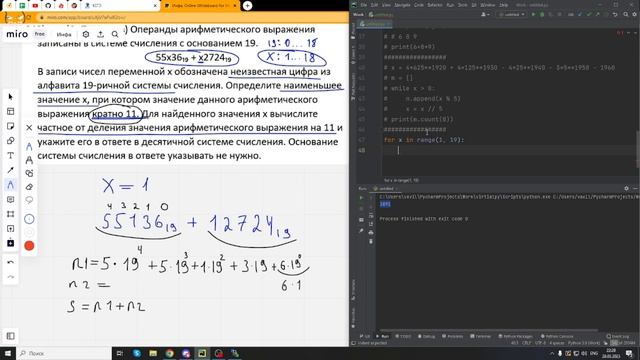Open new browser tab
640x360 pixels.
pos(247,6)
